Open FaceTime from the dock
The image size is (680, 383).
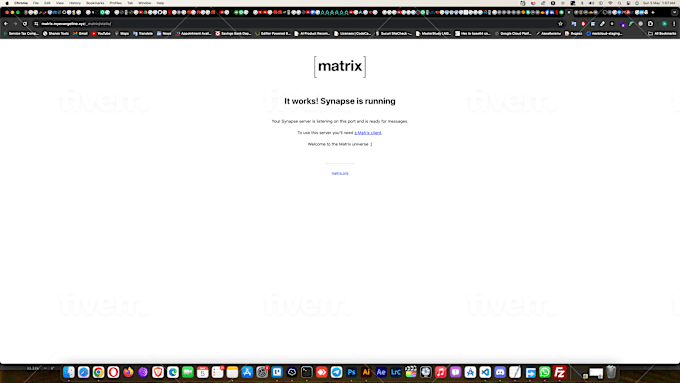coord(188,372)
